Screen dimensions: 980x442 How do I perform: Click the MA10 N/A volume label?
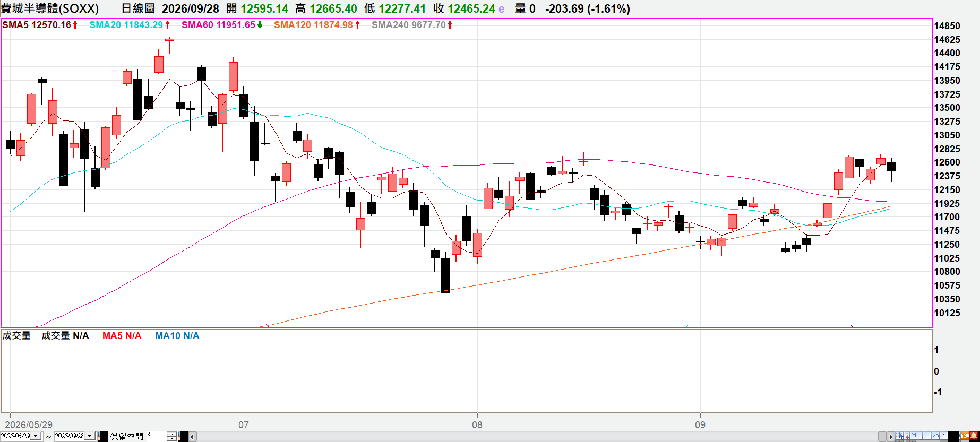pos(177,336)
